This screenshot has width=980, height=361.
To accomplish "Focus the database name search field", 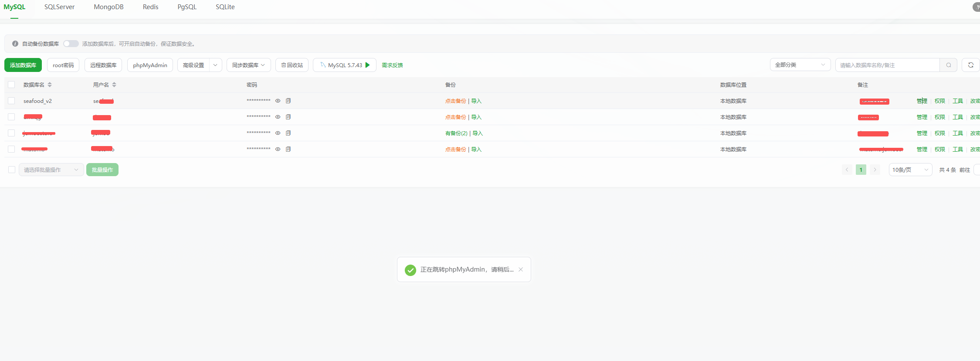I will [887, 65].
